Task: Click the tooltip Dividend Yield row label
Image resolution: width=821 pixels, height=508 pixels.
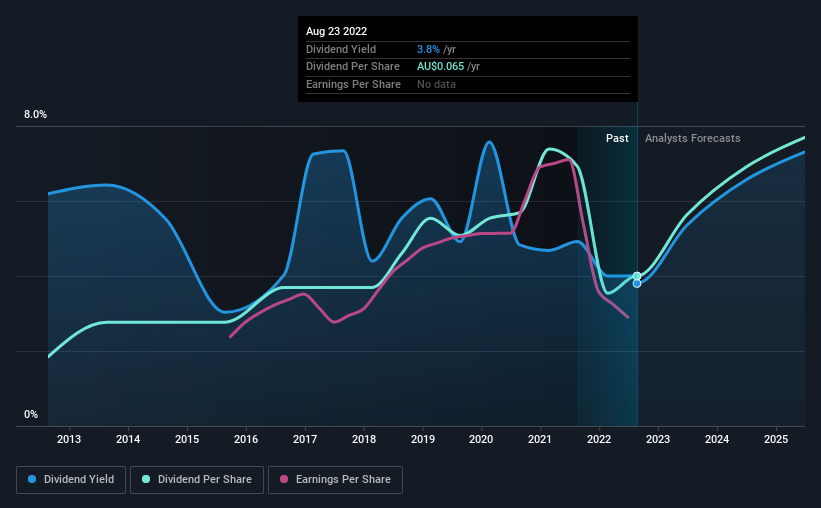Action: tap(341, 49)
